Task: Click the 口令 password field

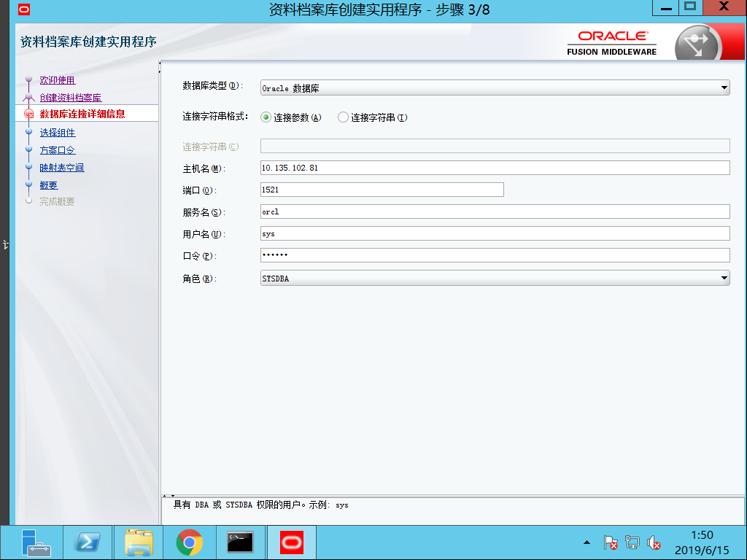Action: click(x=438, y=255)
